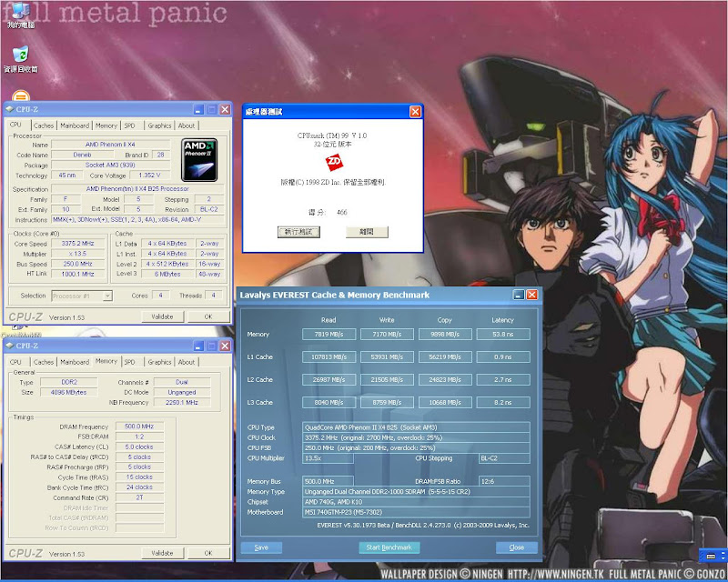Open About tab in lower CPU-Z window

coord(187,362)
